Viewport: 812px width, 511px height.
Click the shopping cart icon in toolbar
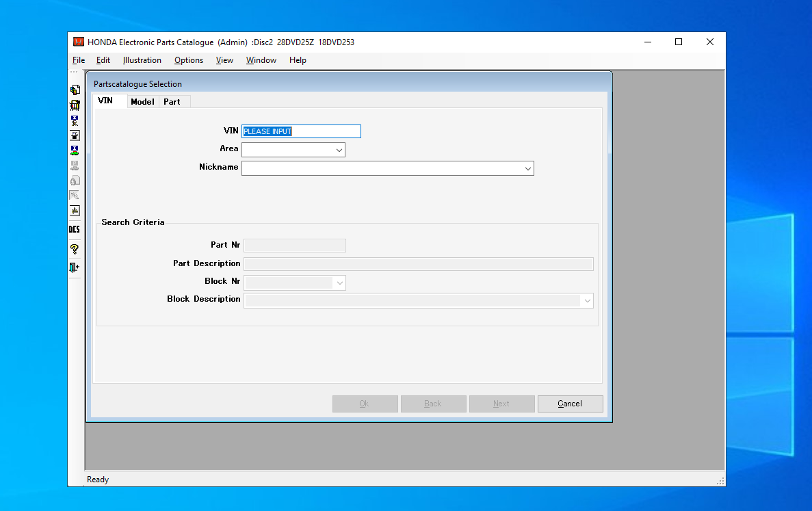click(x=75, y=105)
